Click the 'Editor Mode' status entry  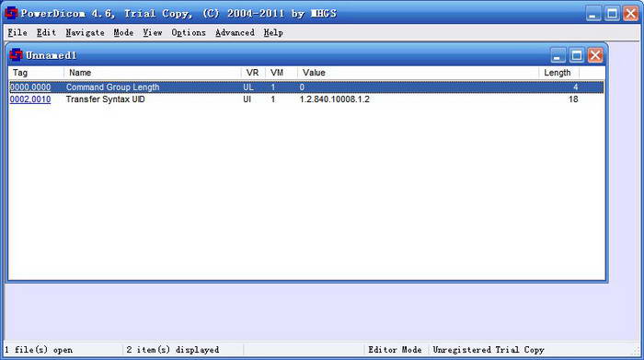tap(395, 350)
